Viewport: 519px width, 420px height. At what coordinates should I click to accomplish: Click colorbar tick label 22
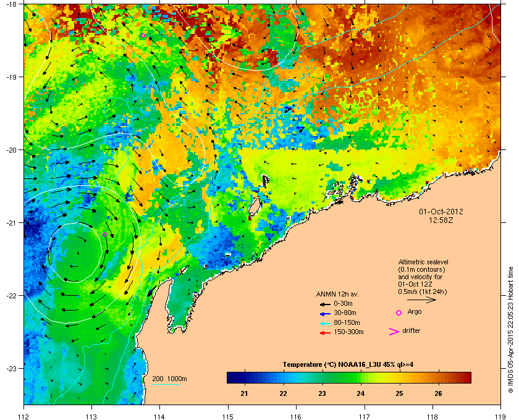(x=283, y=393)
